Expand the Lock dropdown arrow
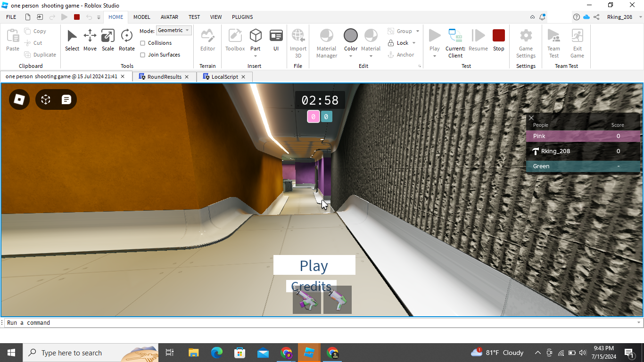This screenshot has width=644, height=362. [x=414, y=43]
